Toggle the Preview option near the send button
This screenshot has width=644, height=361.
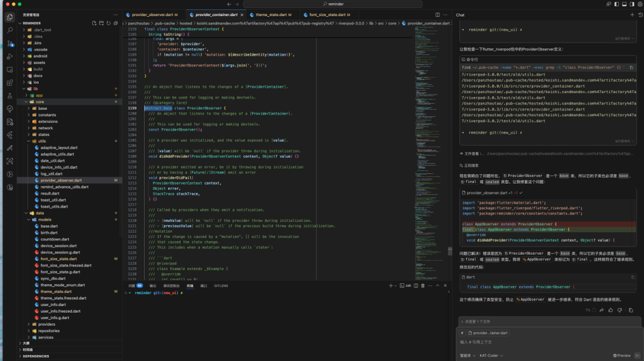pyautogui.click(x=622, y=356)
